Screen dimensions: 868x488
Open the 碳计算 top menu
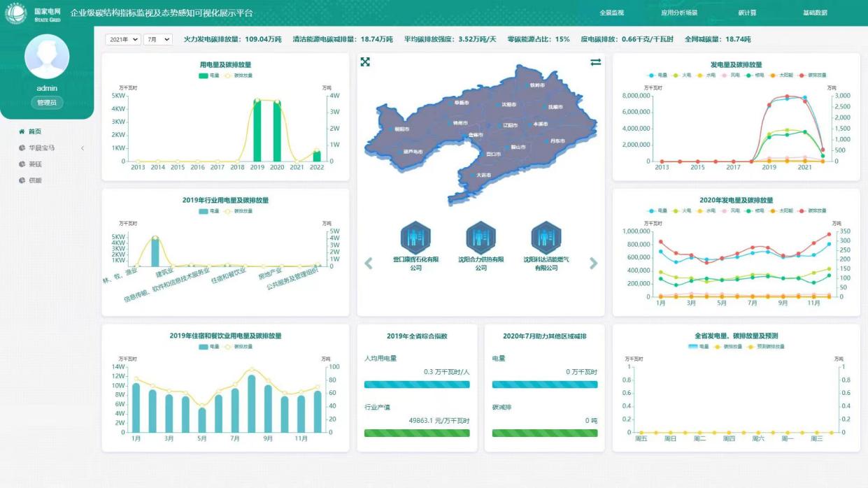(747, 13)
